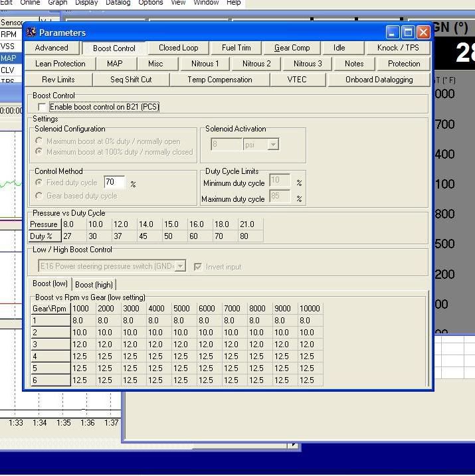The image size is (475, 476).
Task: Click the Parameters window title bar icon
Action: tap(31, 33)
